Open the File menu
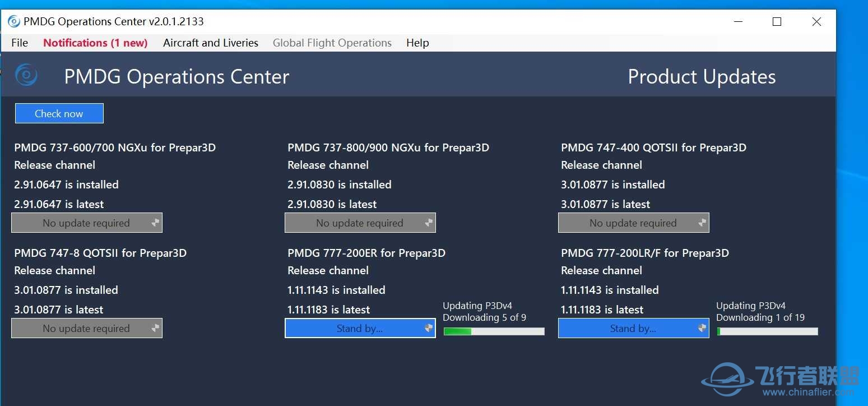Viewport: 868px width, 406px height. 20,43
